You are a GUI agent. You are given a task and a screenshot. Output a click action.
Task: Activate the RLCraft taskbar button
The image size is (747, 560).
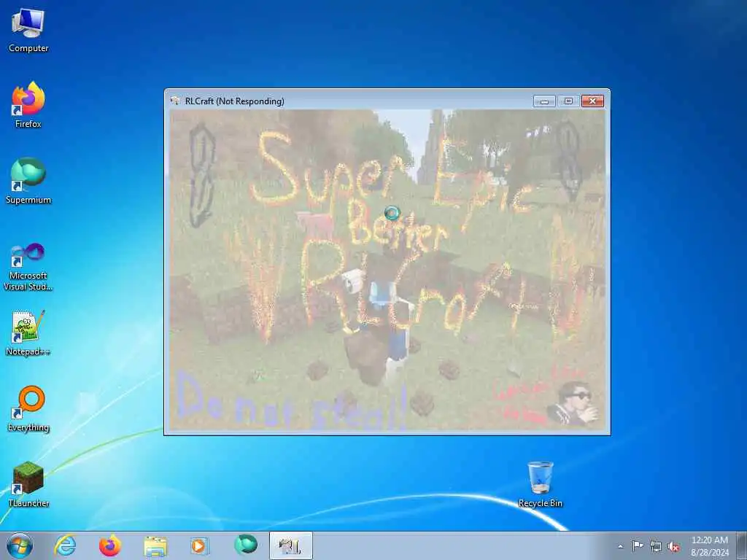coord(290,545)
